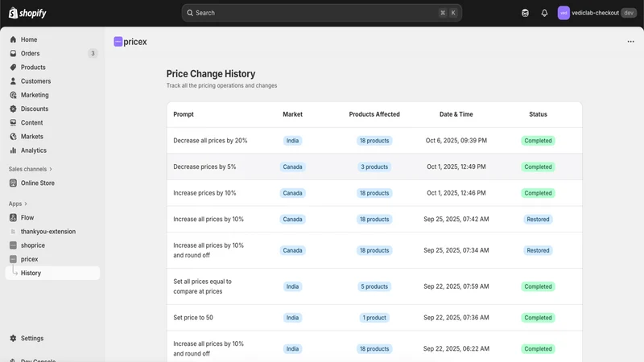The height and width of the screenshot is (362, 644).
Task: Click 'Set price to 50' prompt
Action: (193, 318)
